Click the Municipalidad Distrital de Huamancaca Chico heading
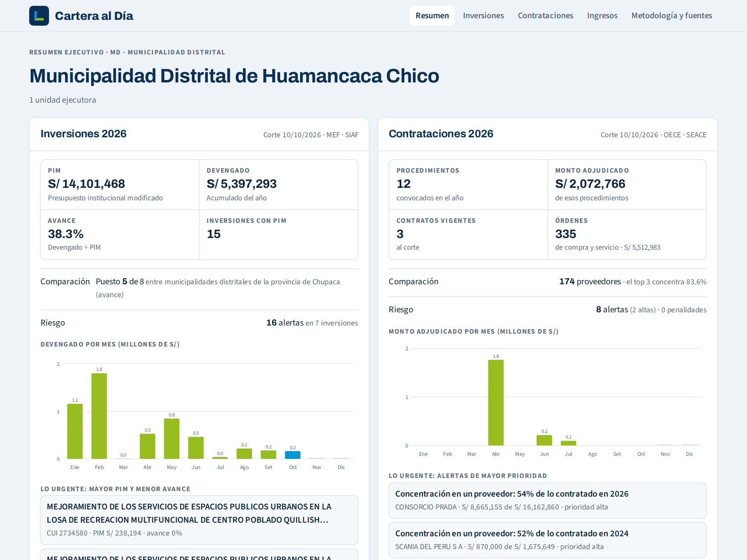This screenshot has height=560, width=747. pyautogui.click(x=234, y=76)
